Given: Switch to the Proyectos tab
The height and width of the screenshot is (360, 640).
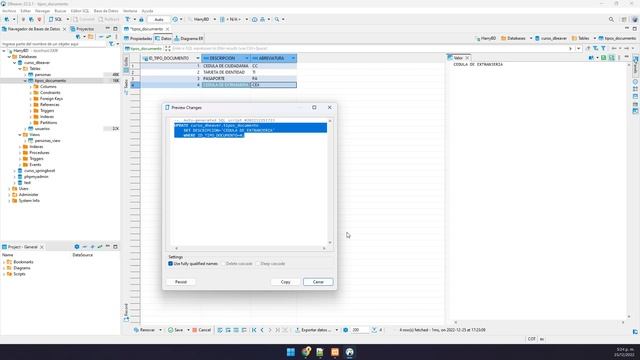Looking at the screenshot, I should click(82, 29).
